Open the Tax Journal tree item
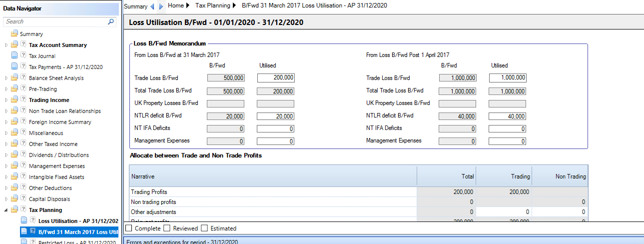The width and height of the screenshot is (644, 244). (42, 56)
